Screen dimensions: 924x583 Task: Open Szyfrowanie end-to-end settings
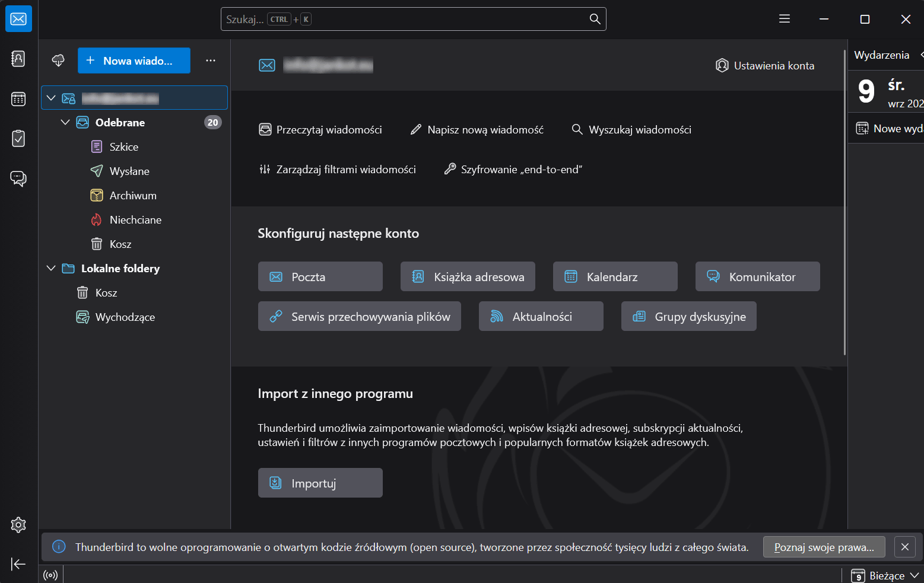pyautogui.click(x=513, y=169)
